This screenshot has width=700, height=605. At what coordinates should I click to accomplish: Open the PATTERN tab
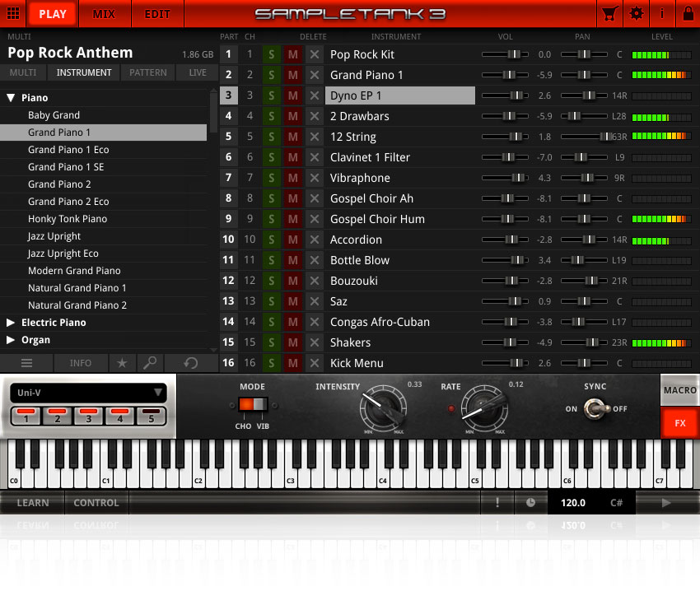pyautogui.click(x=147, y=72)
